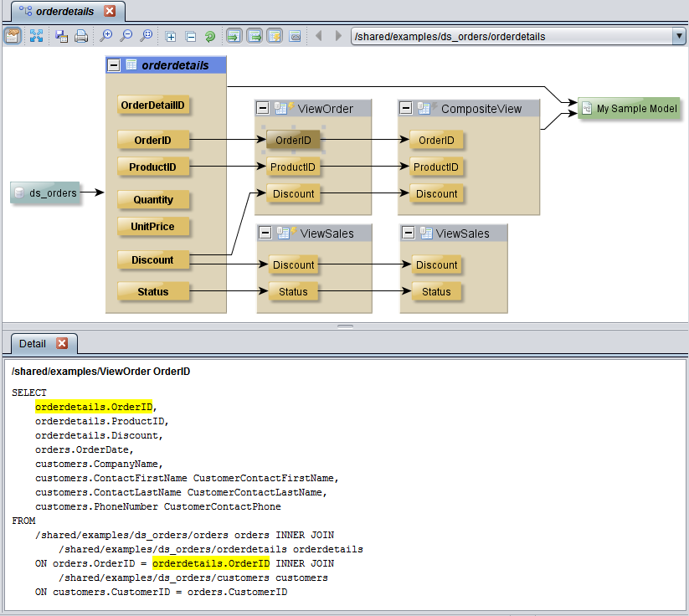
Task: Click the Save icon in toolbar
Action: click(61, 36)
